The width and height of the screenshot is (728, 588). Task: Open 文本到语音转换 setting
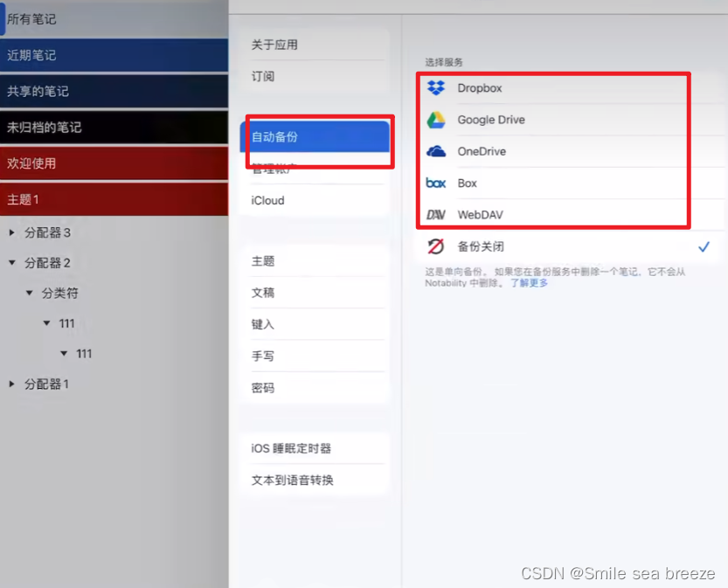(x=315, y=480)
